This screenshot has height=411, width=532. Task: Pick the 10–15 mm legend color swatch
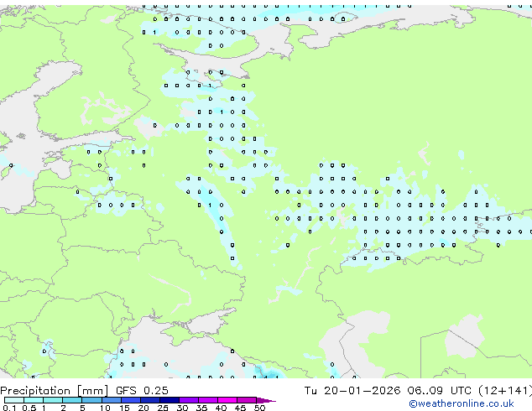(111, 400)
